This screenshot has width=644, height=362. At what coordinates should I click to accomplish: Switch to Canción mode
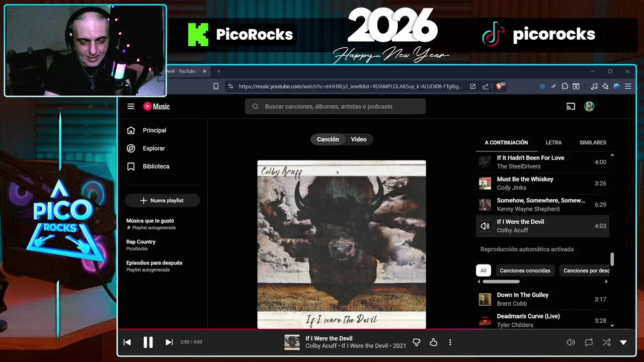(x=328, y=139)
